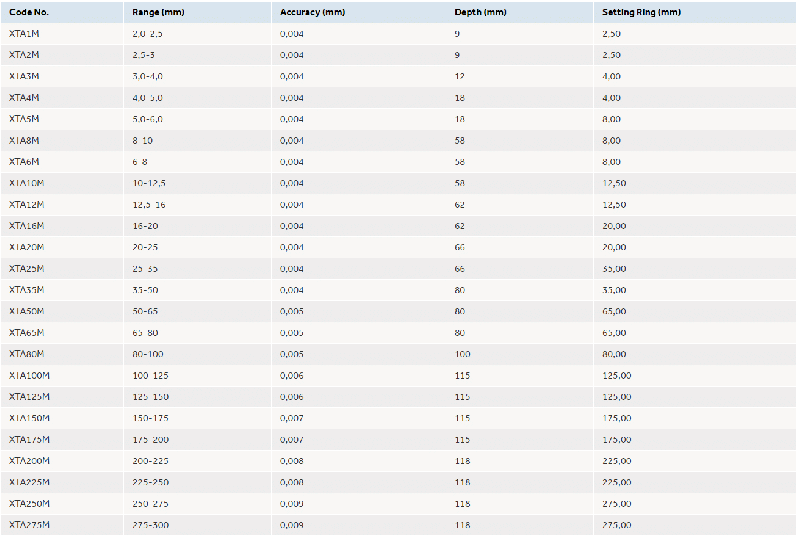
Task: Select the XTA50M code cell
Action: point(27,311)
